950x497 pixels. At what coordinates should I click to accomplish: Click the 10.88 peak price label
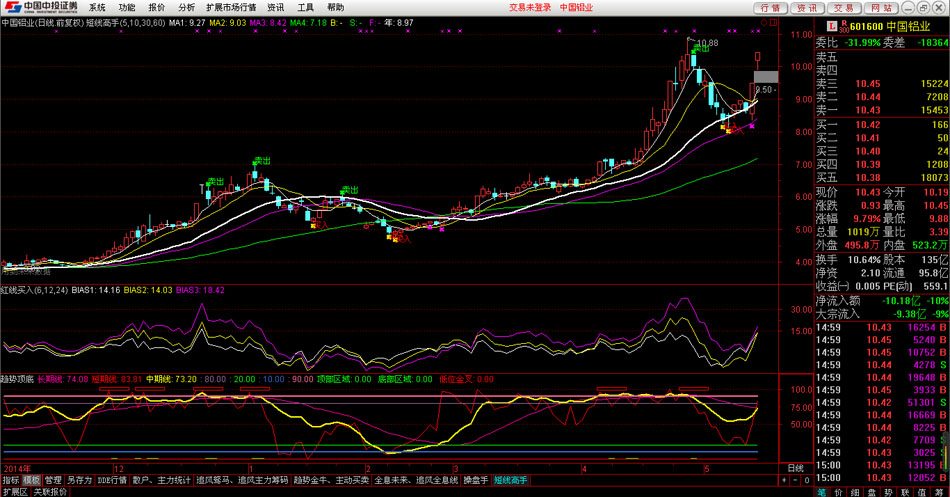[706, 43]
